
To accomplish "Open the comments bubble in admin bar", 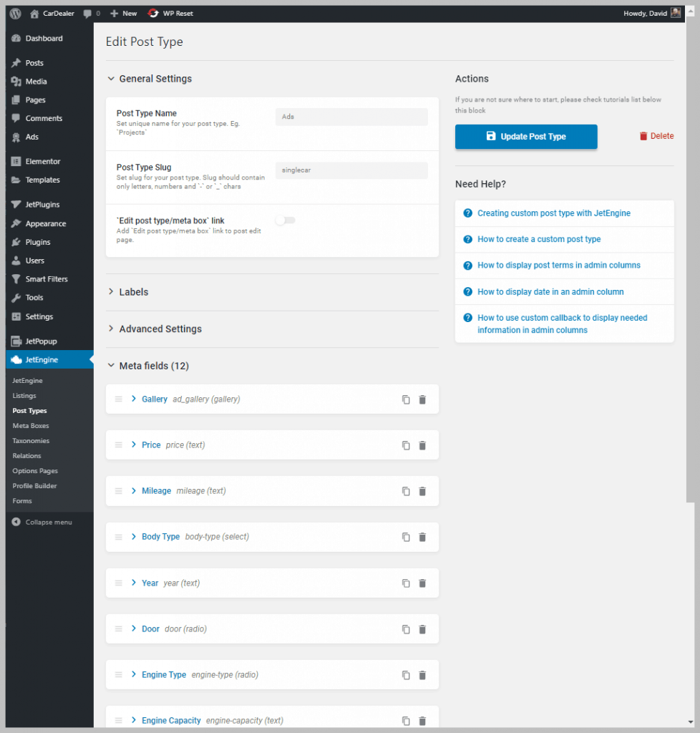I will (87, 13).
